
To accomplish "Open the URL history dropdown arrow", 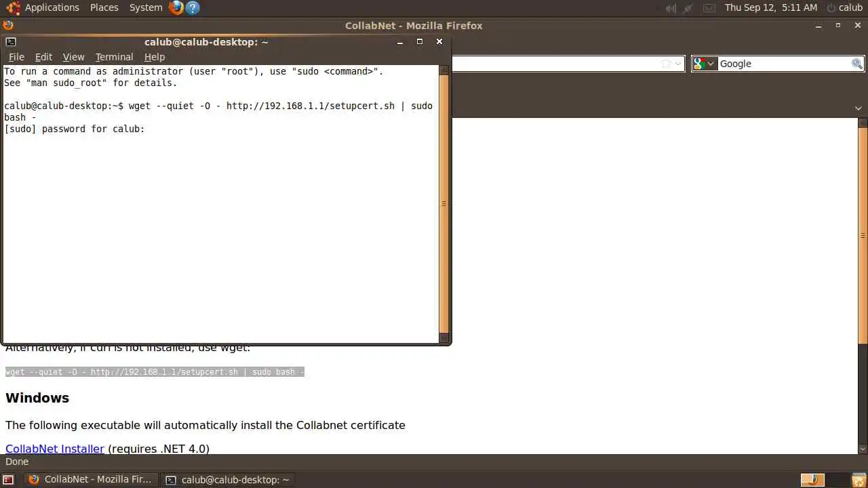I will point(677,64).
